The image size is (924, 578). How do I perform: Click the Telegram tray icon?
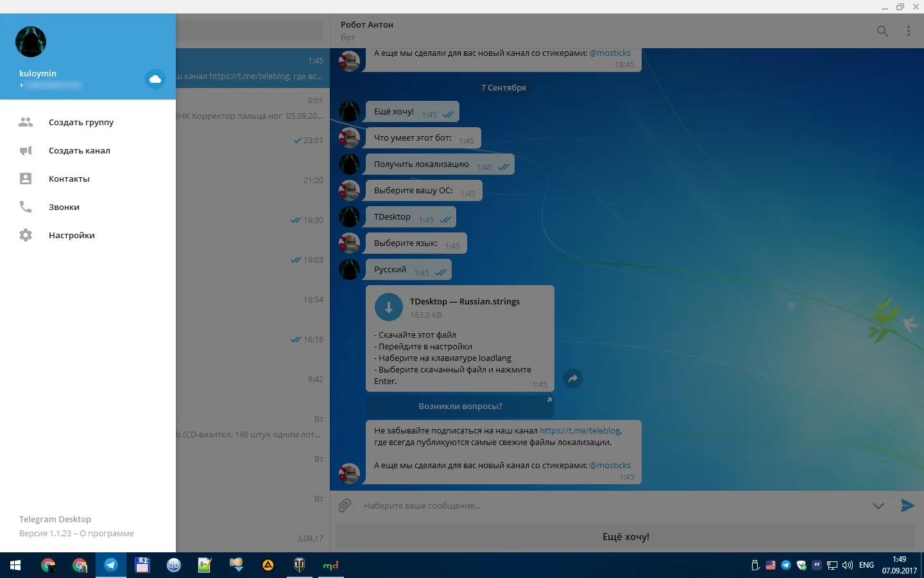pos(786,565)
